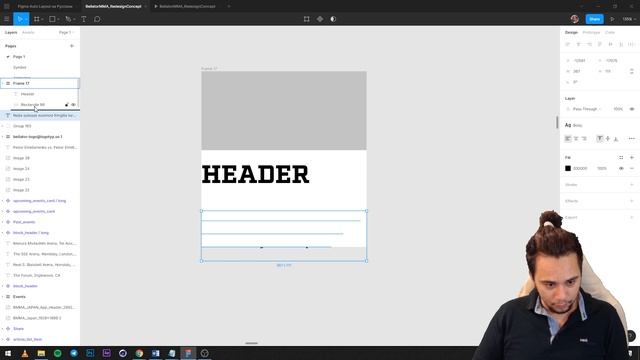This screenshot has height=360, width=640.
Task: Click the blue Share button
Action: (x=594, y=19)
